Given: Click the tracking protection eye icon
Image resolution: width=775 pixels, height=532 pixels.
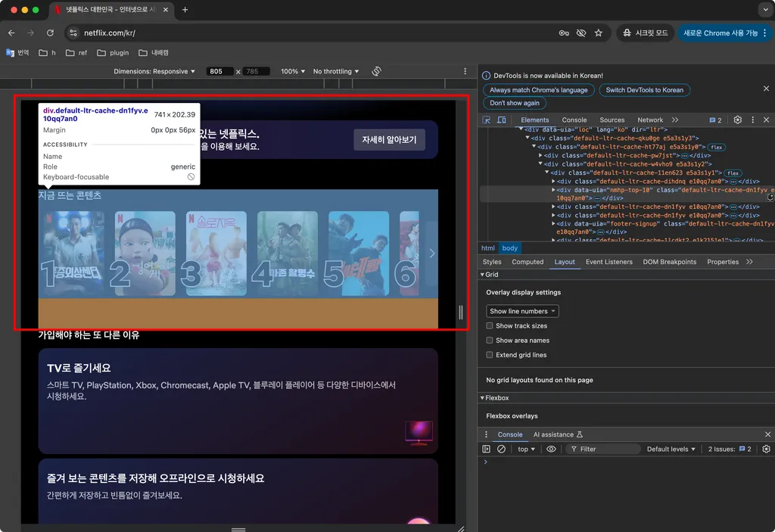Looking at the screenshot, I should click(x=581, y=33).
